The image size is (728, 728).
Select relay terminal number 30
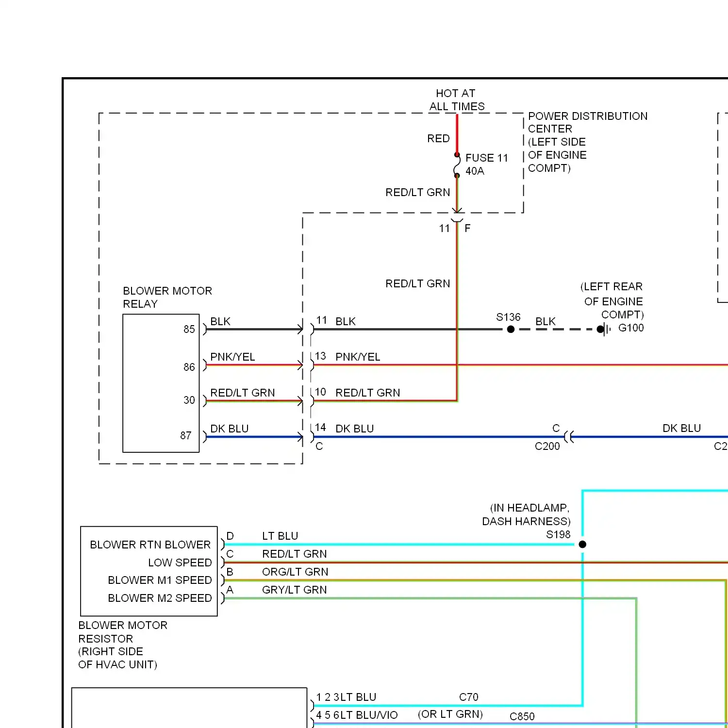pyautogui.click(x=189, y=400)
